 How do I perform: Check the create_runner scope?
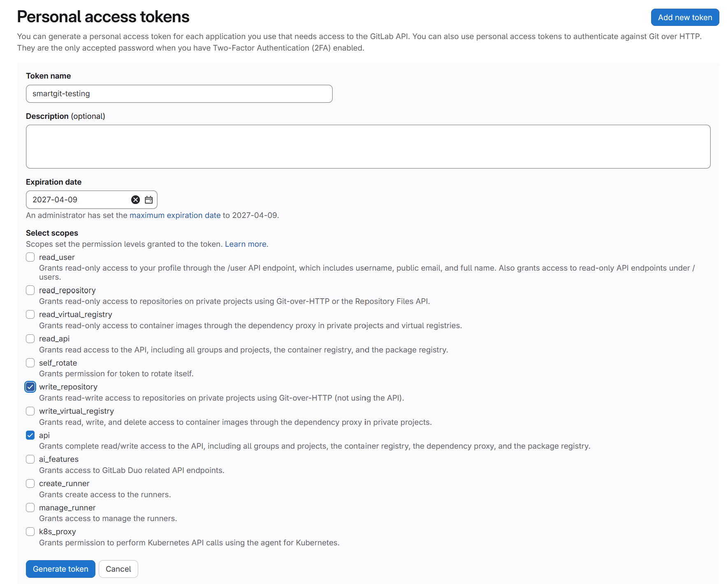30,483
